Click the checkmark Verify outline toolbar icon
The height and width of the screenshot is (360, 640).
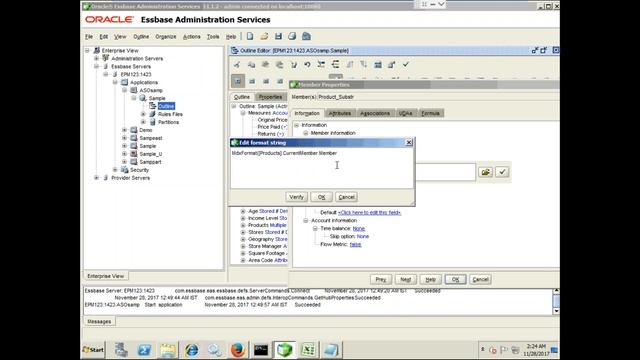point(406,64)
